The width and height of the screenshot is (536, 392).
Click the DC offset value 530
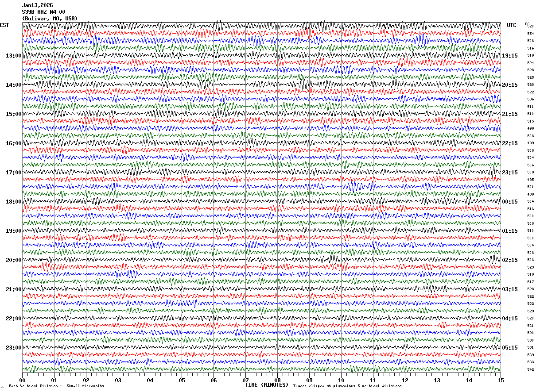[530, 340]
